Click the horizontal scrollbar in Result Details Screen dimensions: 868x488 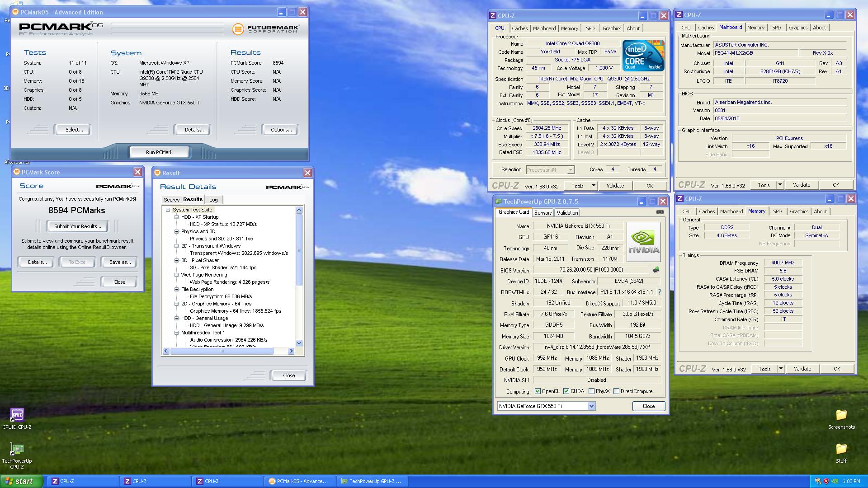[x=222, y=351]
